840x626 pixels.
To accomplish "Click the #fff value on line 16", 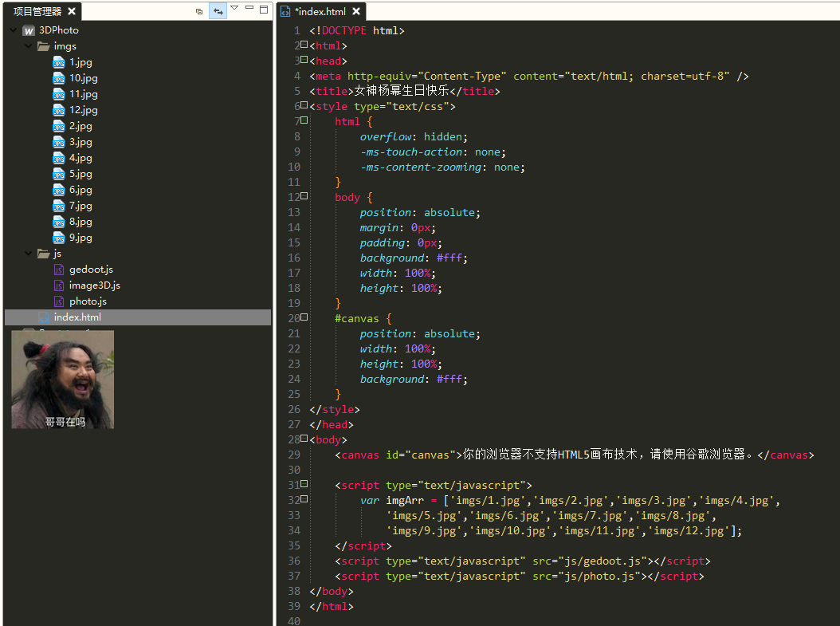I will tap(449, 258).
